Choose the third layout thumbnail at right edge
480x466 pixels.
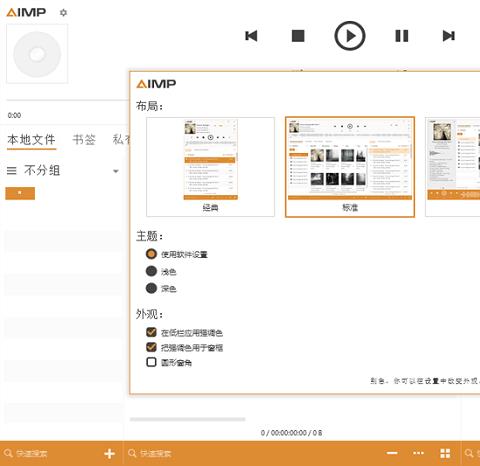pyautogui.click(x=453, y=167)
